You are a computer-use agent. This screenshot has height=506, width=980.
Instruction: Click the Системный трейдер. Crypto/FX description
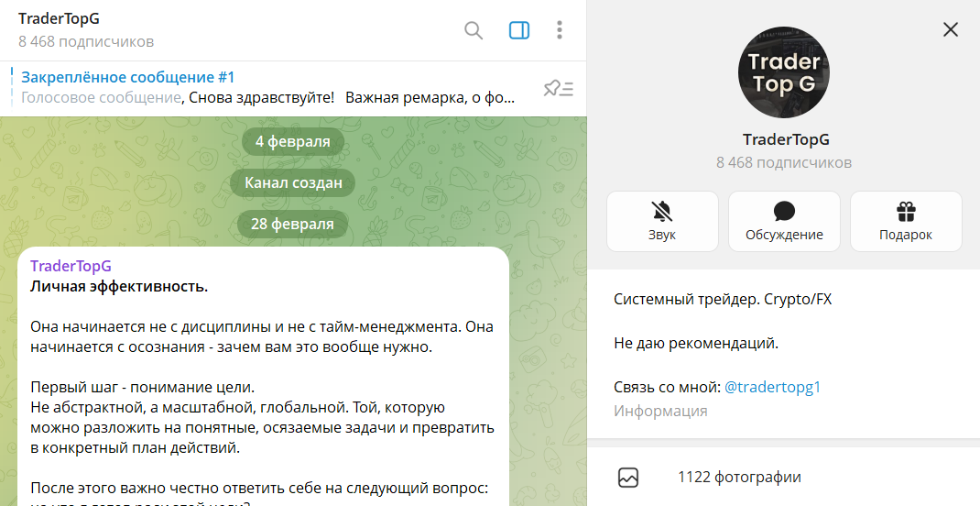[x=723, y=299]
